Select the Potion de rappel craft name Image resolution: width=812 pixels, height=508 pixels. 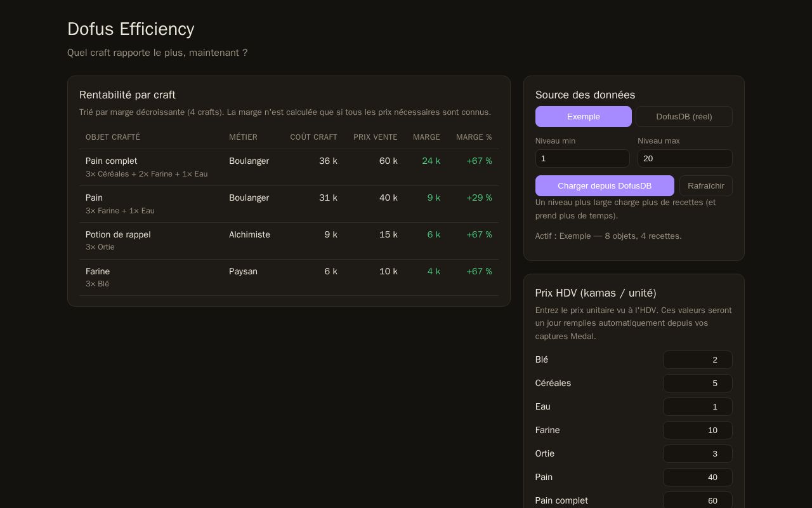point(118,234)
